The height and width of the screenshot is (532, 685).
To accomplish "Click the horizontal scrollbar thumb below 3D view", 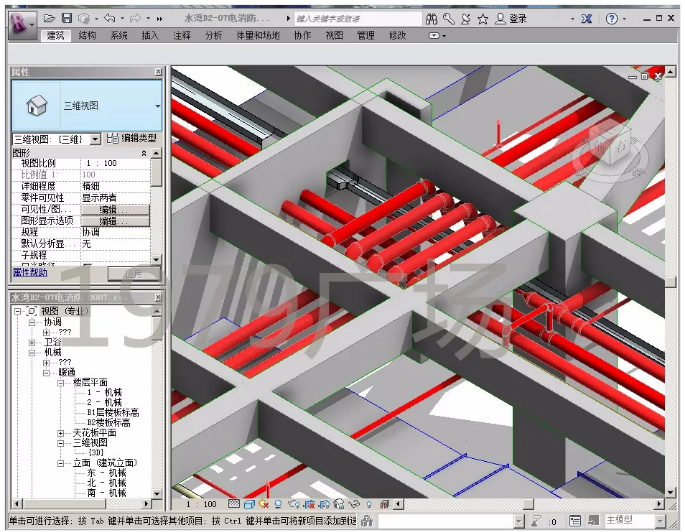I will point(528,504).
